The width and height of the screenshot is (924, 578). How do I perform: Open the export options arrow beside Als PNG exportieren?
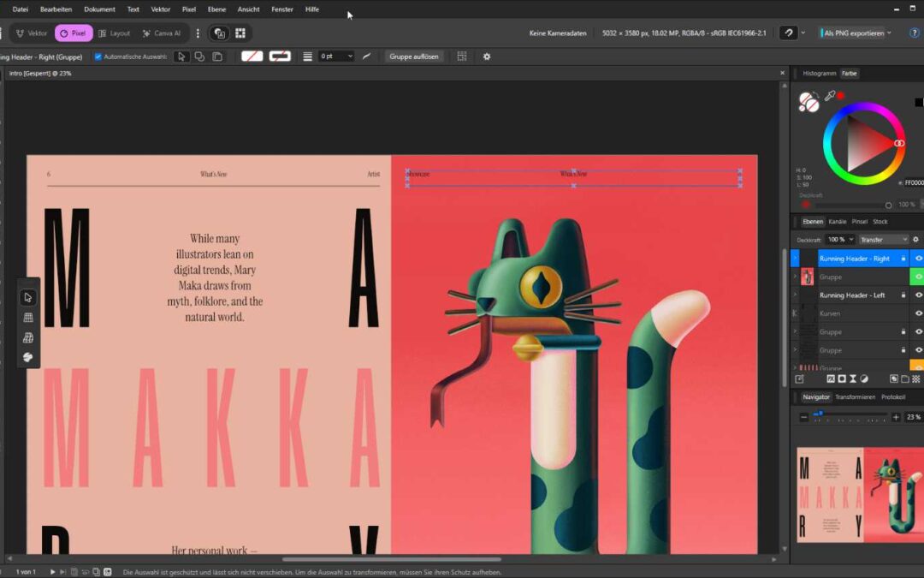[889, 33]
